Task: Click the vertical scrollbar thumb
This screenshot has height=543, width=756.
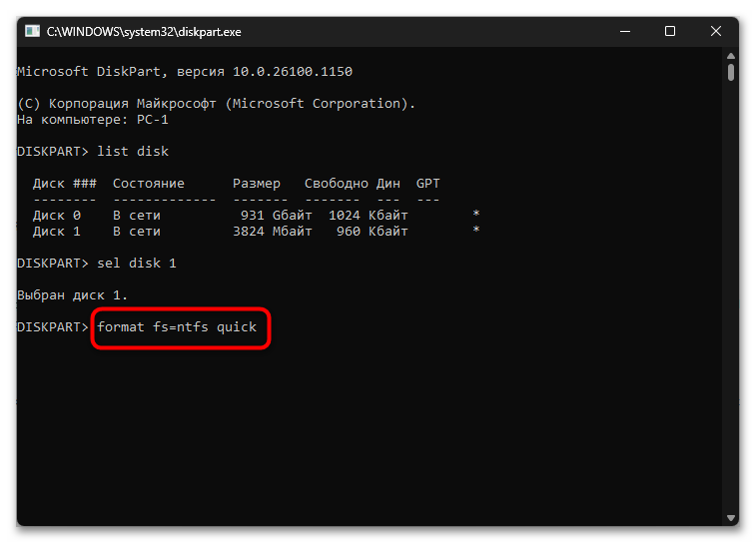Action: point(731,72)
